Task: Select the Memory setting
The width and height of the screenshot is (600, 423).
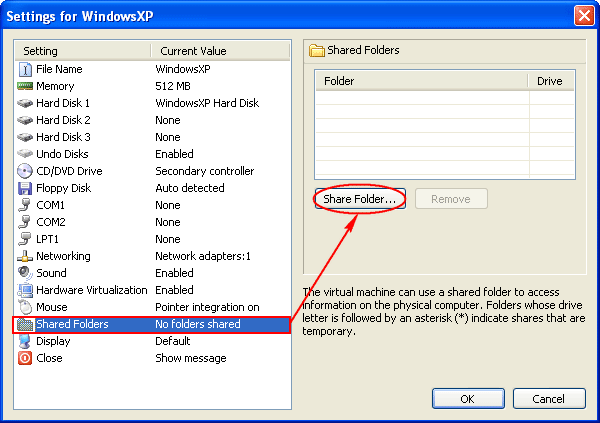Action: point(152,86)
